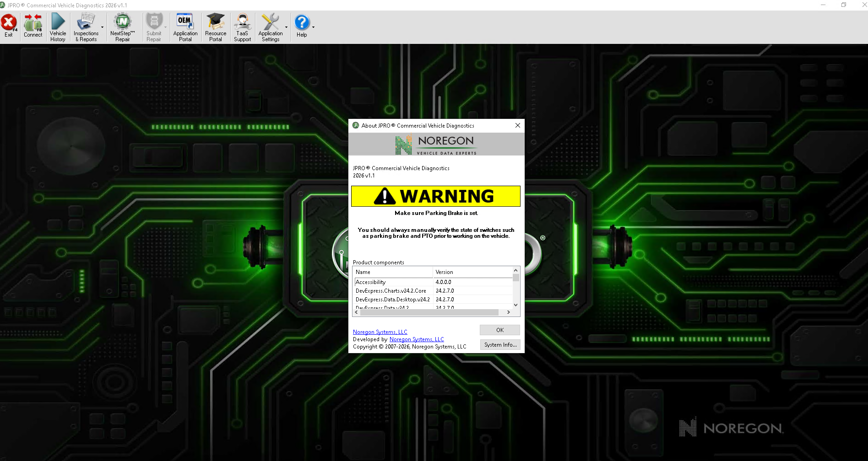Click the horizontal scroll left arrow
868x461 pixels.
(x=357, y=312)
